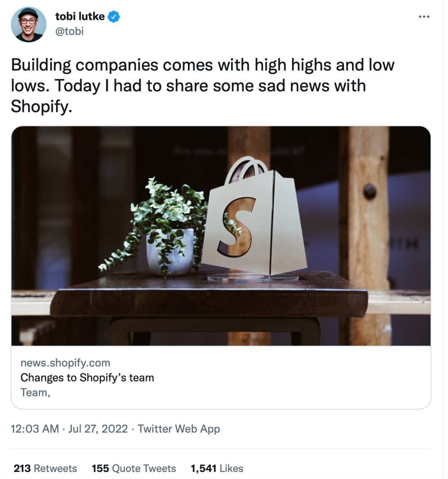448x479 pixels.
Task: Click the dark wooden table in photo
Action: click(209, 306)
